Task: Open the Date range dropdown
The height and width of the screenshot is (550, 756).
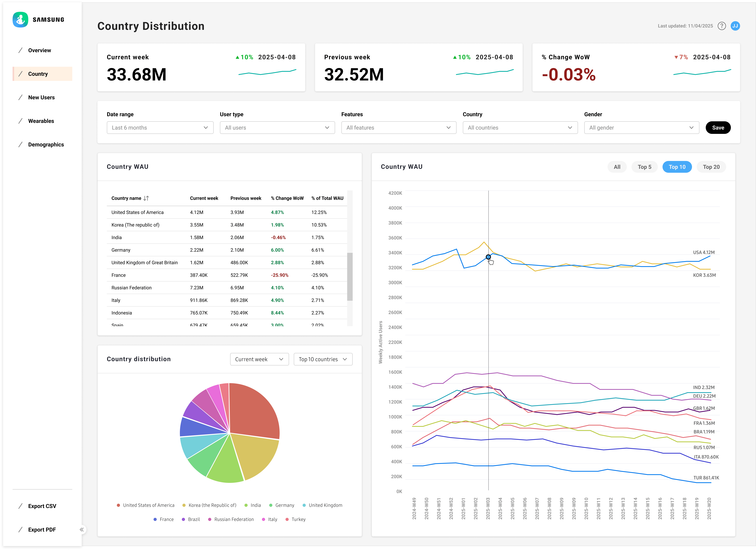Action: [160, 128]
